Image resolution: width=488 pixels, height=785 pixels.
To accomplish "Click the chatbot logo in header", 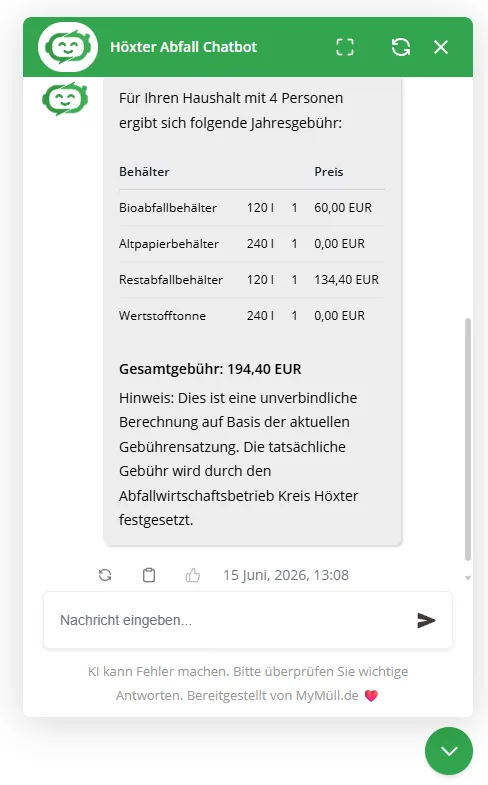I will point(68,47).
